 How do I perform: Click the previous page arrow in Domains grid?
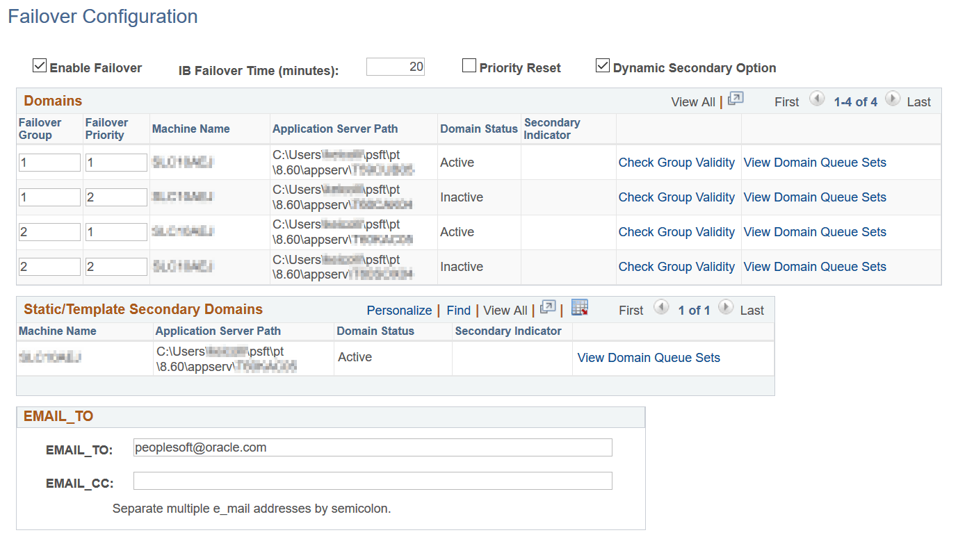[x=818, y=100]
